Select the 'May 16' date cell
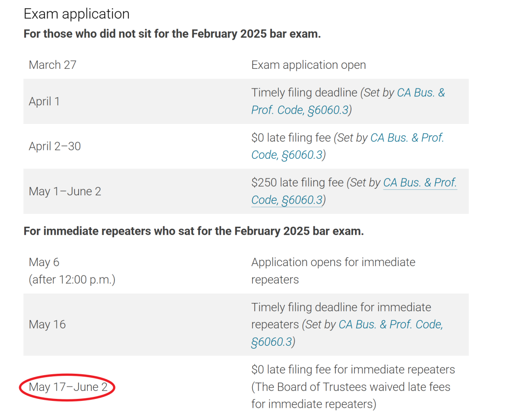The height and width of the screenshot is (420, 531). pos(47,325)
